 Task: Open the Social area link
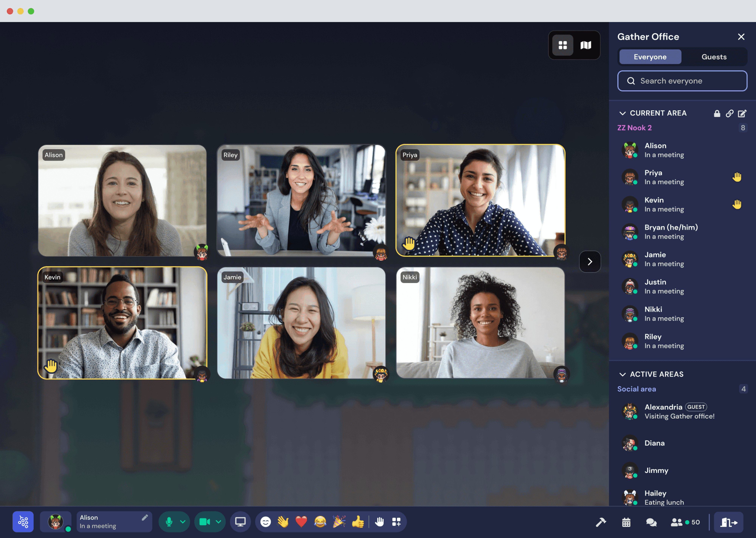[x=636, y=389]
